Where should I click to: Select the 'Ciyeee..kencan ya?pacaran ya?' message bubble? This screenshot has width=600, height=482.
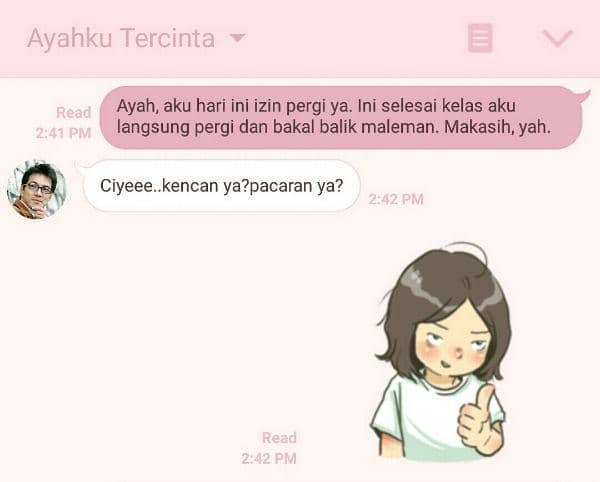coord(222,186)
